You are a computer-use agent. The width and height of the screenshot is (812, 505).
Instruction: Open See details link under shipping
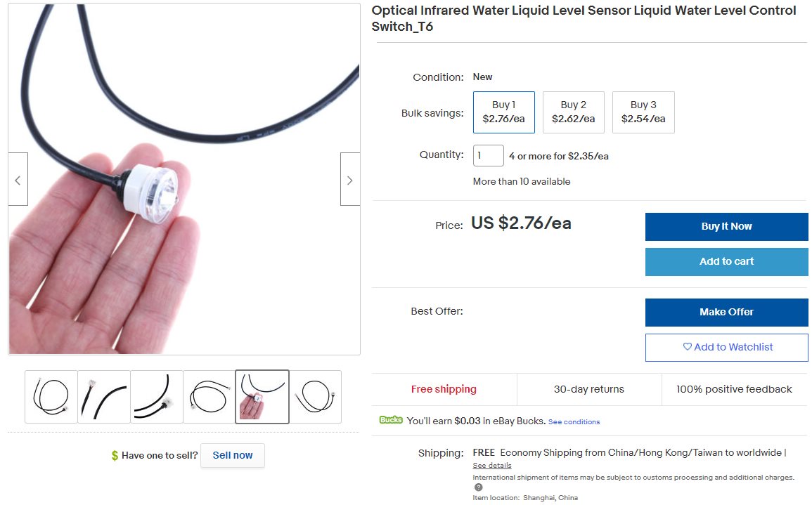[492, 465]
